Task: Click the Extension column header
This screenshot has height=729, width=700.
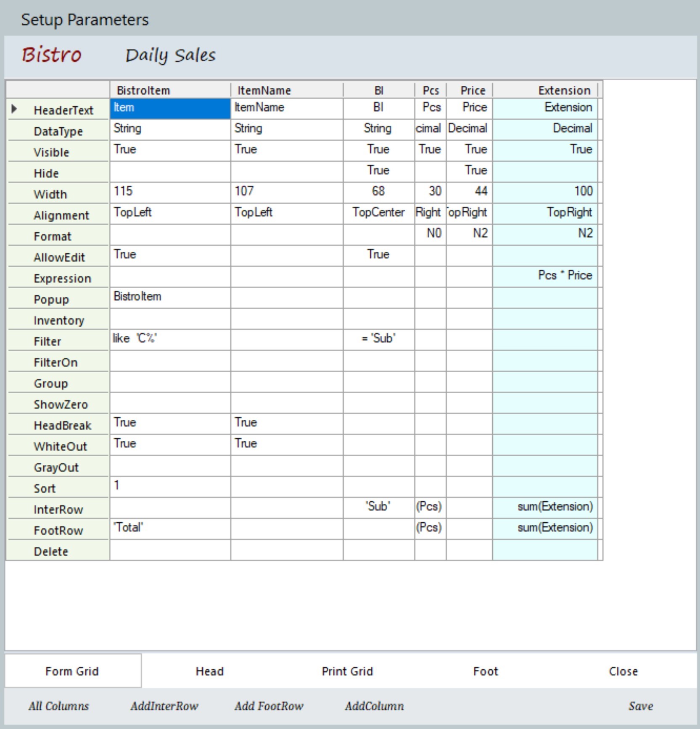Action: (545, 90)
